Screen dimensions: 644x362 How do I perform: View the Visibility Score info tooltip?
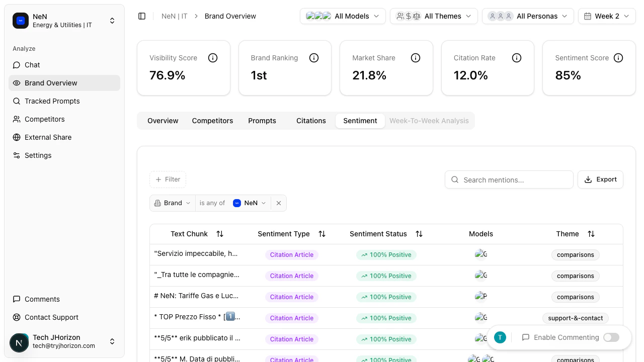(213, 58)
